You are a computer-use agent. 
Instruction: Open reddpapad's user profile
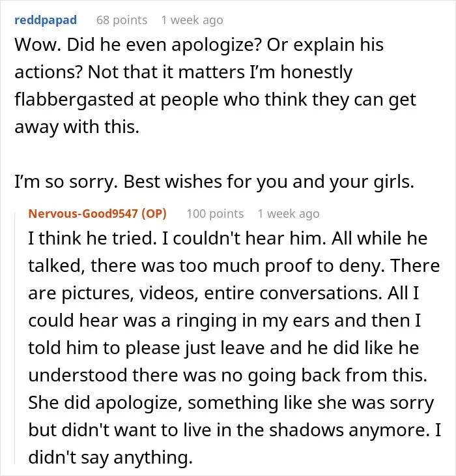46,20
